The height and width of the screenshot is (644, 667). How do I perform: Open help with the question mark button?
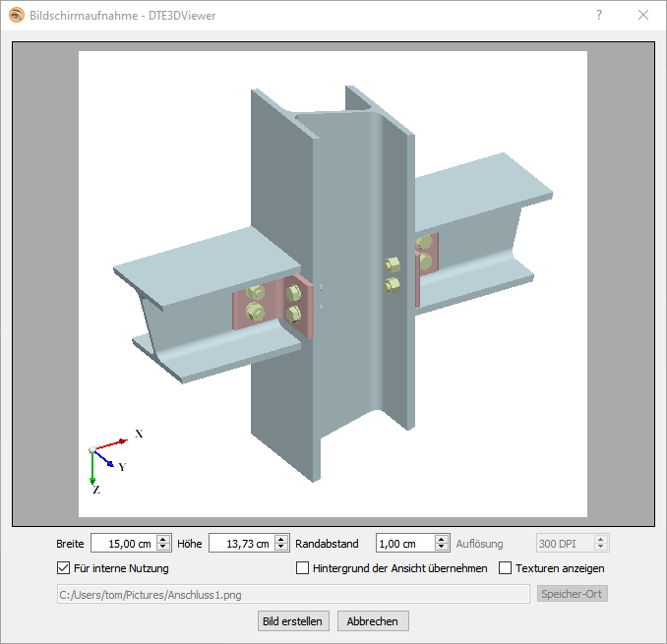(x=599, y=15)
